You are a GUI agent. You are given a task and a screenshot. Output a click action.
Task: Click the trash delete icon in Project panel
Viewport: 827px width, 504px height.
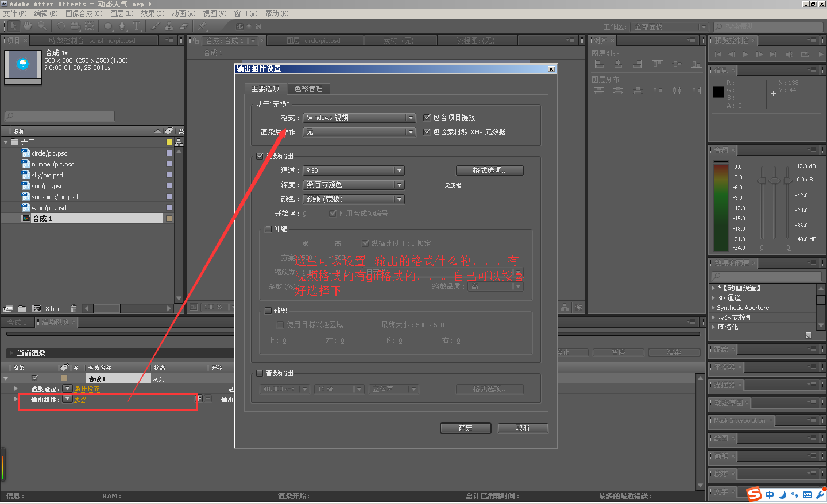click(74, 308)
